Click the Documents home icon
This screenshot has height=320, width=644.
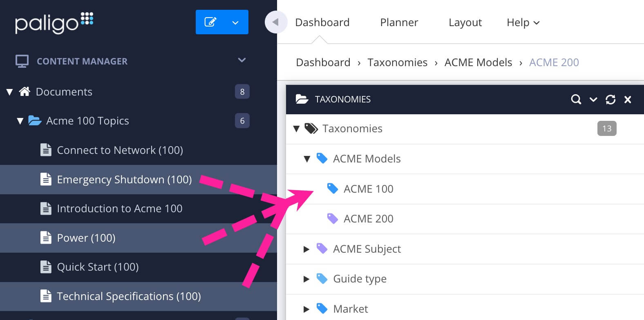coord(25,91)
